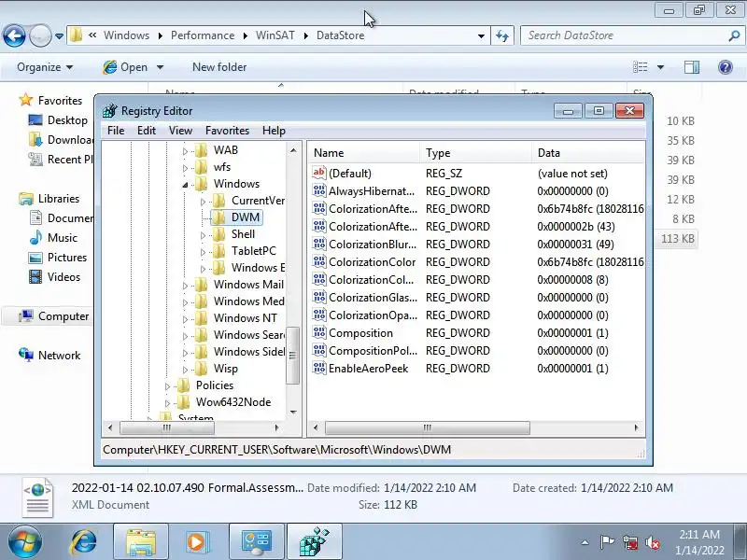Collapse the Windows registry key

(x=185, y=185)
